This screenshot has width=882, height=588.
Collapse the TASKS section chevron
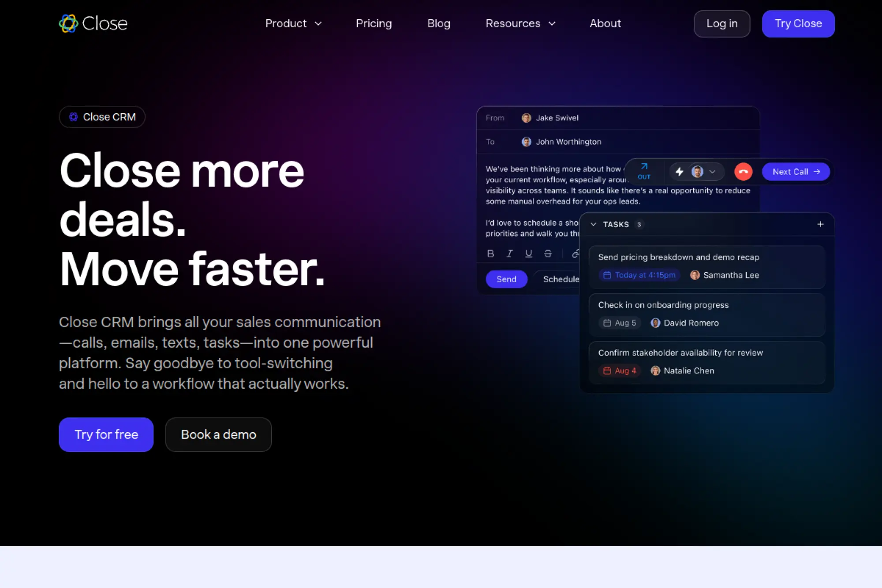594,225
